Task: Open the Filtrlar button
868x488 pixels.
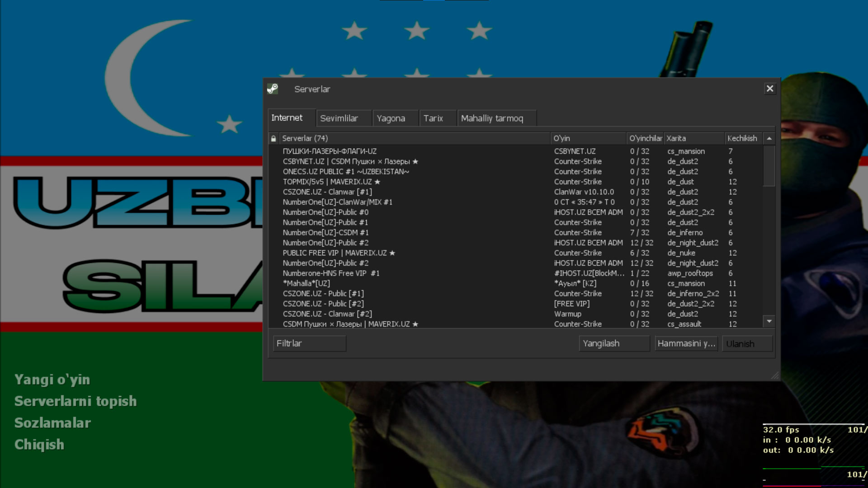Action: pyautogui.click(x=310, y=343)
